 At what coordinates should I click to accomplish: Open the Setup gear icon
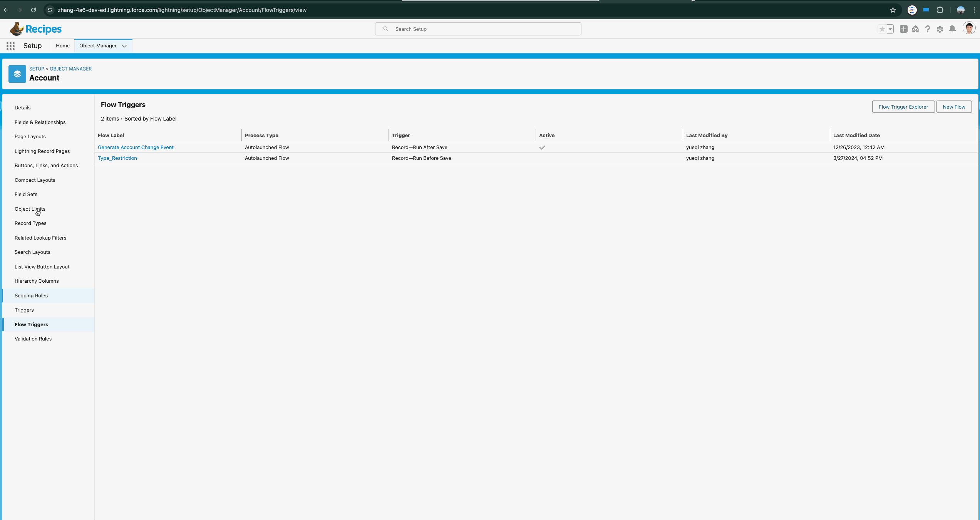click(x=940, y=29)
